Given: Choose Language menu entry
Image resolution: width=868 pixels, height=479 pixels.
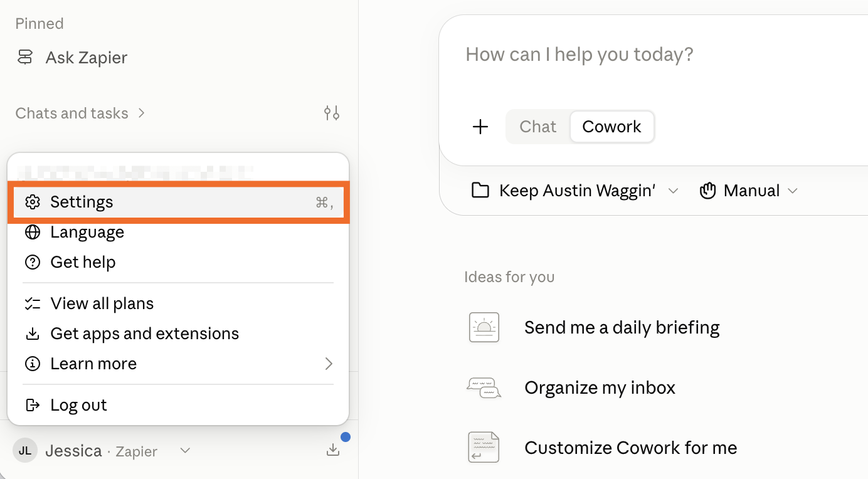Looking at the screenshot, I should click(179, 232).
